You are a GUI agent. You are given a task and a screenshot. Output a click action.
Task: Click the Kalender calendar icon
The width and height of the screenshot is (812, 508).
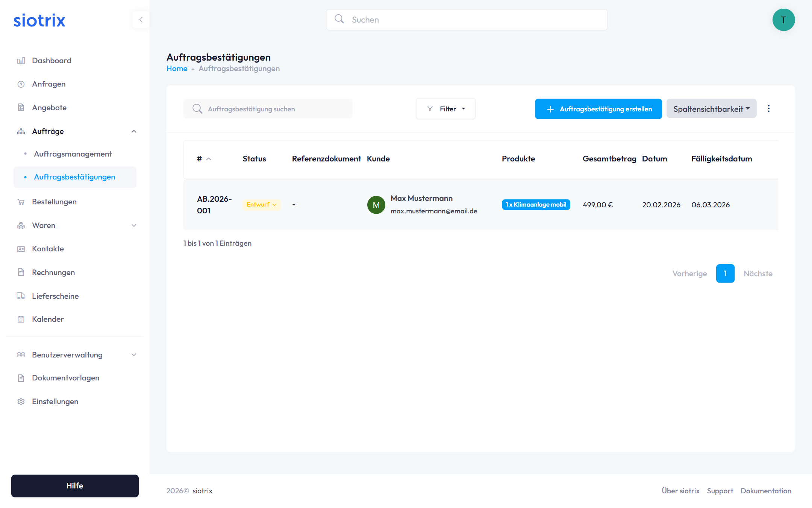pos(21,319)
